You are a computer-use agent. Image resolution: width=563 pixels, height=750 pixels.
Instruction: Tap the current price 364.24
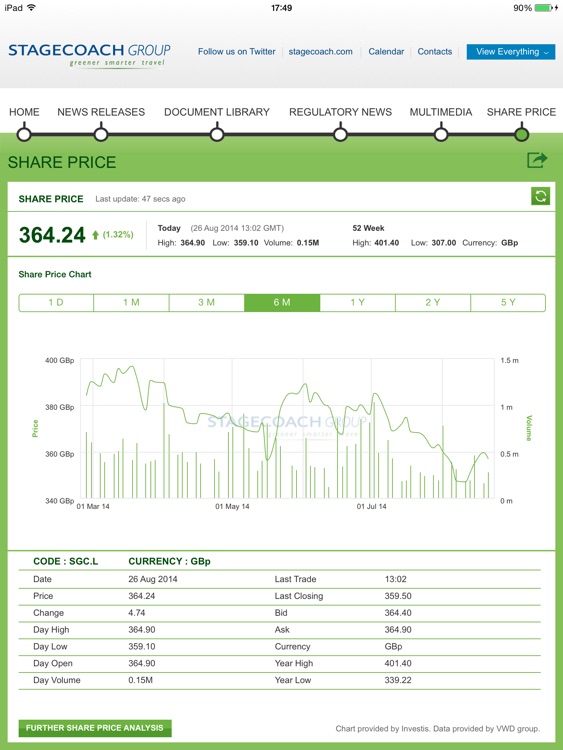click(x=52, y=235)
